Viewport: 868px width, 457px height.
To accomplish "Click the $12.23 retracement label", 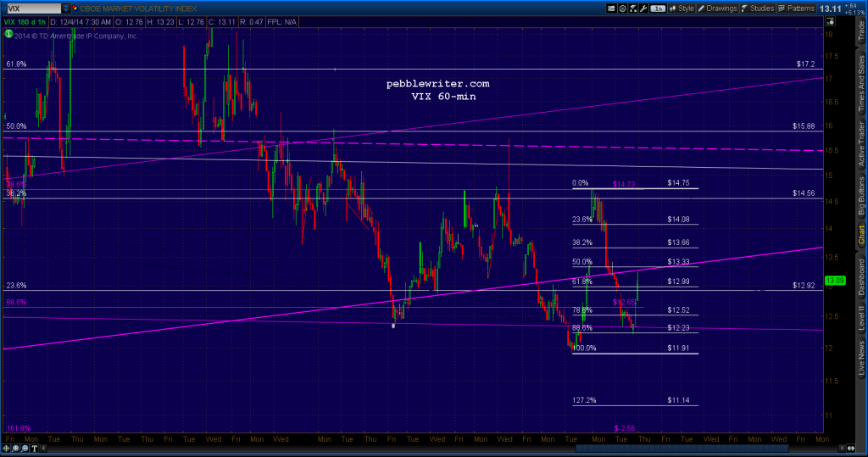I will click(x=678, y=328).
